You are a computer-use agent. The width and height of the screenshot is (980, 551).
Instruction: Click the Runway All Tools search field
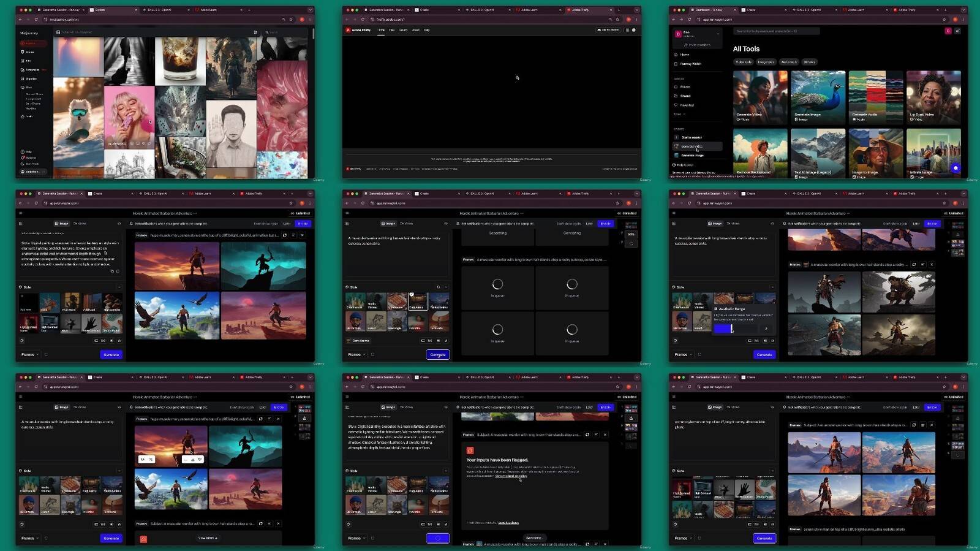(776, 31)
